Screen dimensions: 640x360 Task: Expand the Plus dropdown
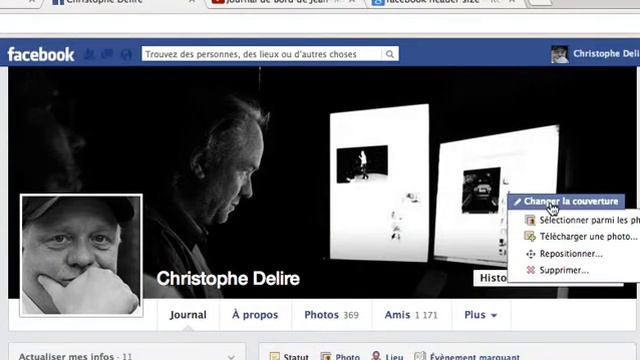click(x=481, y=315)
